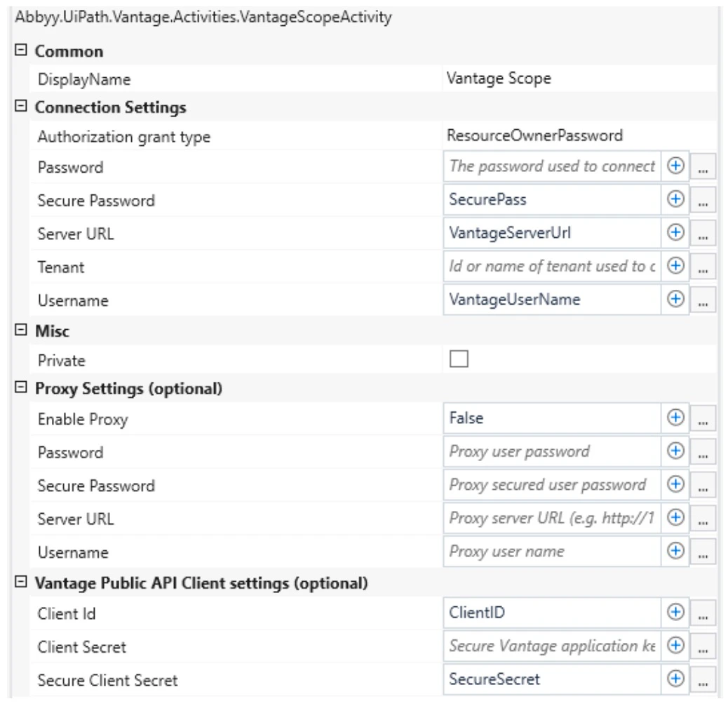Click the plus icon beside Proxy user password
728x706 pixels.
point(674,451)
